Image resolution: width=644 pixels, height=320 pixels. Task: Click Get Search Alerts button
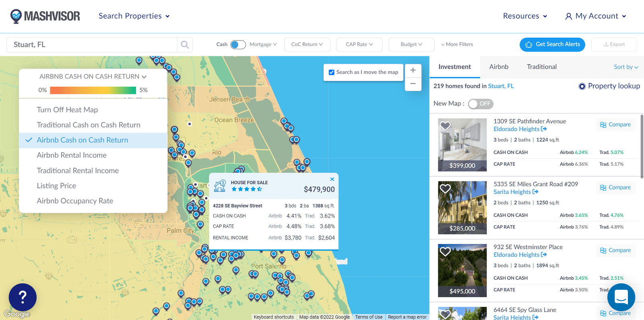pos(552,45)
